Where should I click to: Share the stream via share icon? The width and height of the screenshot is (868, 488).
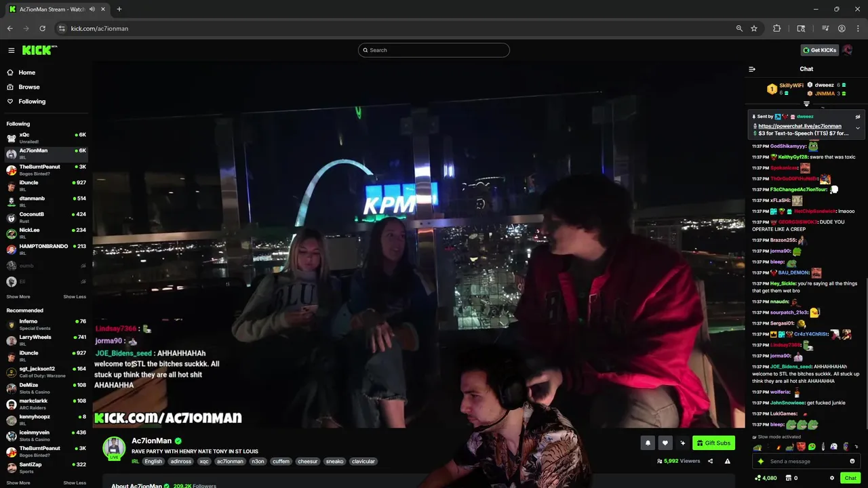pyautogui.click(x=710, y=462)
